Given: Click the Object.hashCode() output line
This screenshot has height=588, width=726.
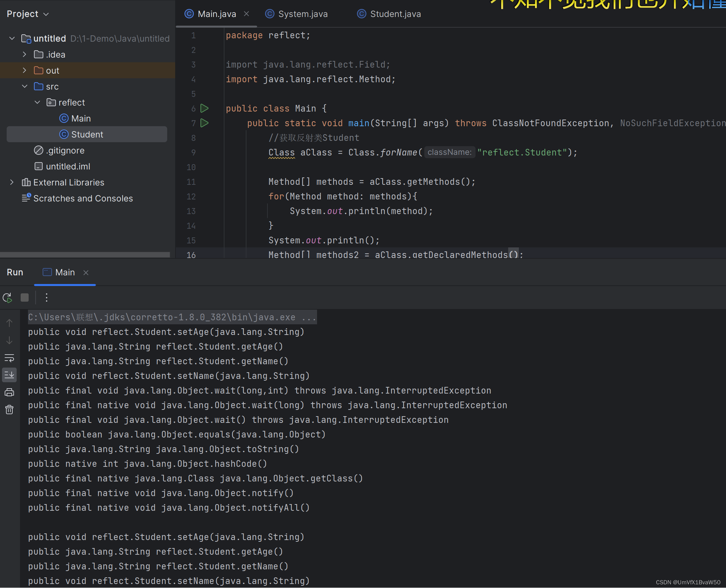Looking at the screenshot, I should click(148, 464).
